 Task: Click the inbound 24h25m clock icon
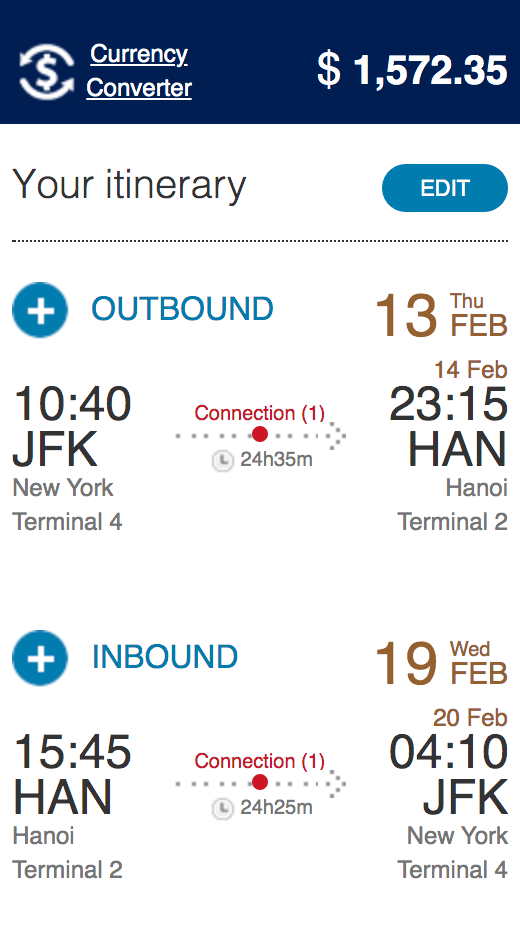(x=223, y=809)
